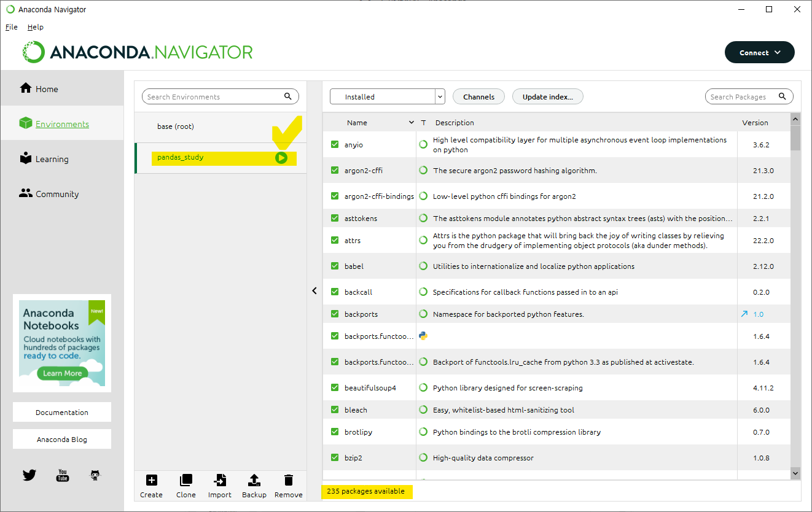Toggle the brotlipy package checkbox
Viewport: 812px width, 512px height.
(x=335, y=432)
